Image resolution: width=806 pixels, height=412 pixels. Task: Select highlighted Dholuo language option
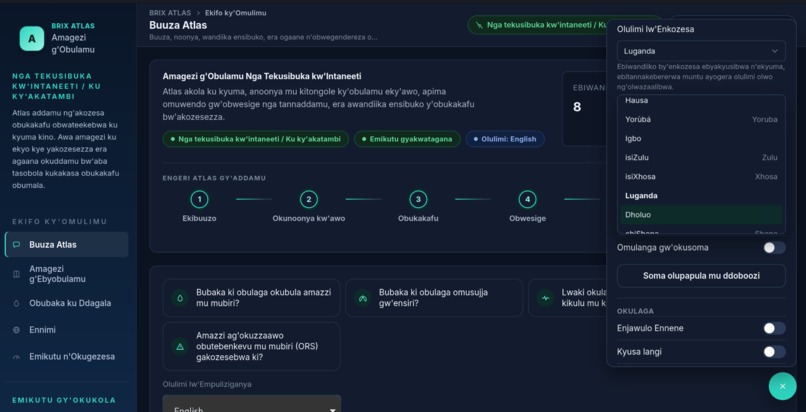701,214
